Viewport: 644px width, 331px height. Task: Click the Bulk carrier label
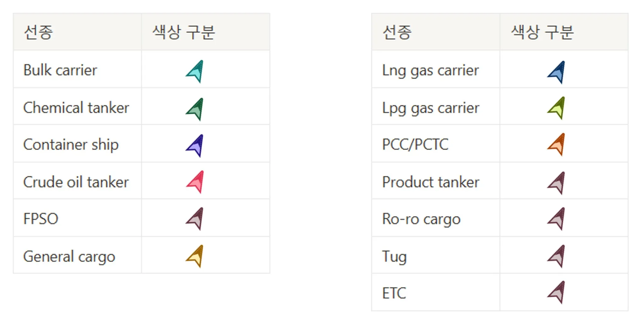click(x=60, y=70)
